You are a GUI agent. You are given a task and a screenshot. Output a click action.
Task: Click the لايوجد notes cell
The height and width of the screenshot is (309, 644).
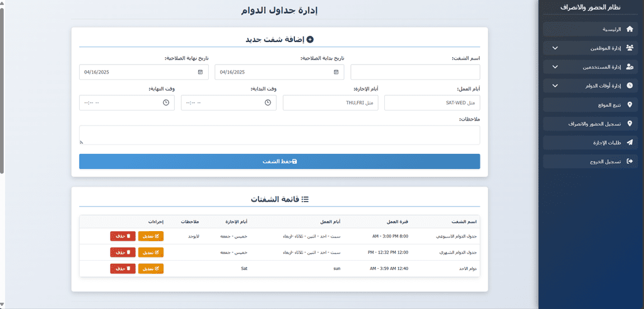[x=193, y=236]
